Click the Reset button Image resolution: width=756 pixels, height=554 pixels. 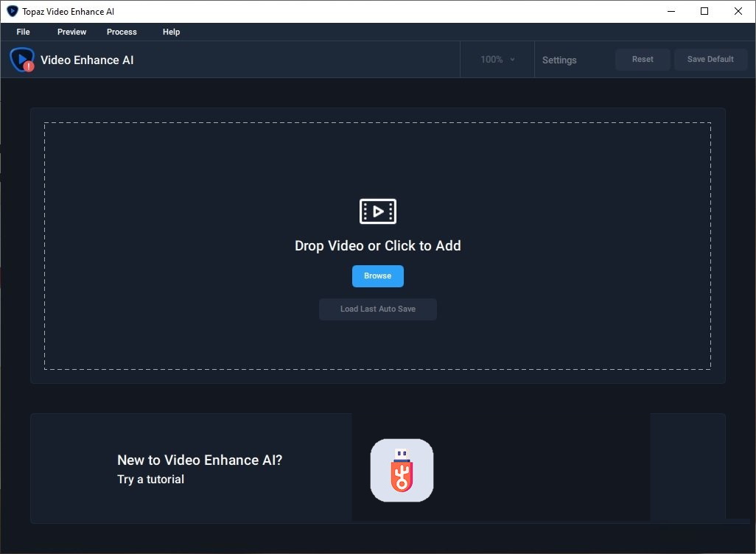pyautogui.click(x=643, y=60)
